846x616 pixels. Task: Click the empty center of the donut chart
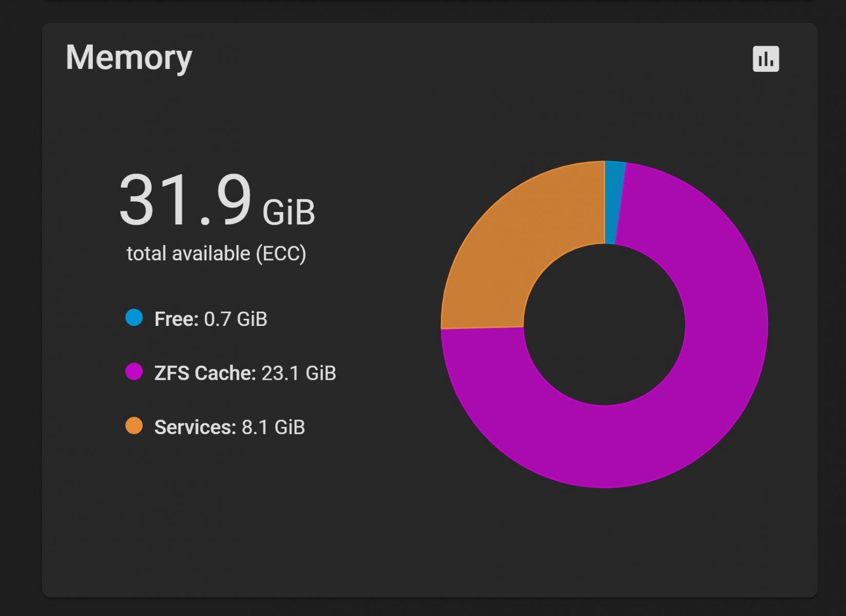tap(604, 324)
